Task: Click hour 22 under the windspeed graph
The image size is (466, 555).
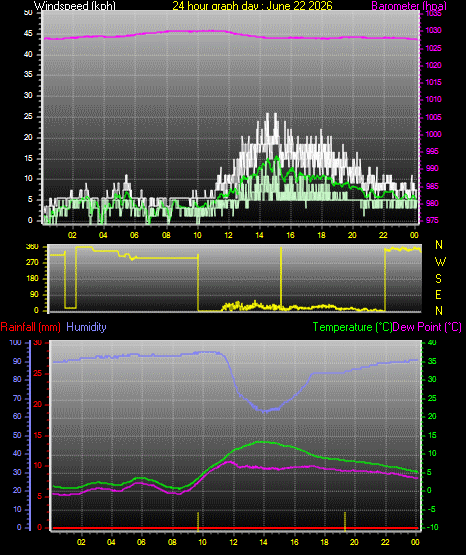Action: pyautogui.click(x=383, y=235)
